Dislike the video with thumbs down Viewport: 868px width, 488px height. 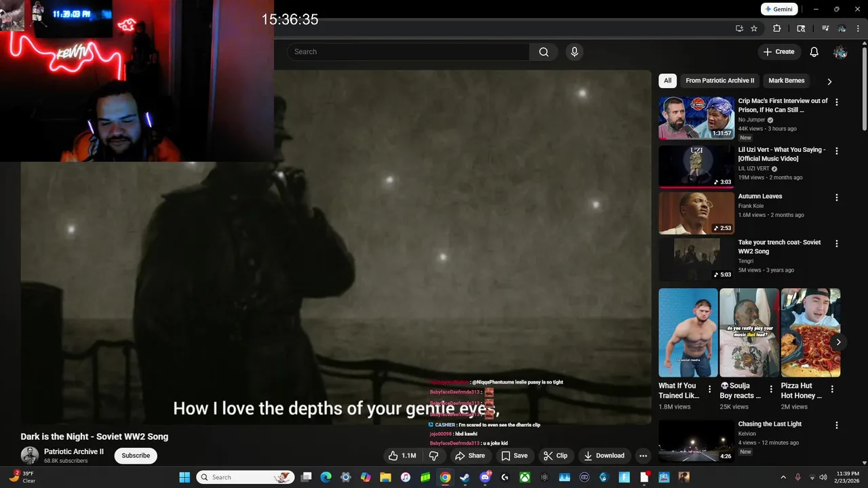[x=434, y=456]
